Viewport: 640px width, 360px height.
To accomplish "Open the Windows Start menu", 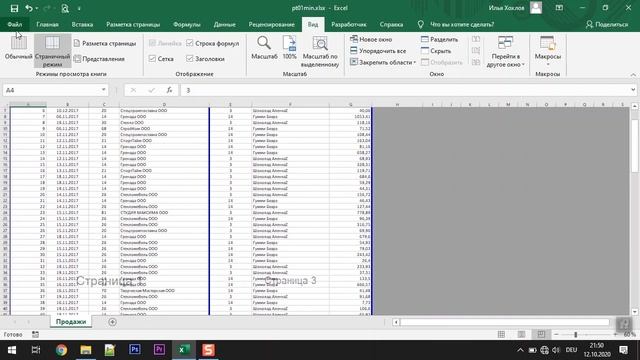I will [x=11, y=350].
